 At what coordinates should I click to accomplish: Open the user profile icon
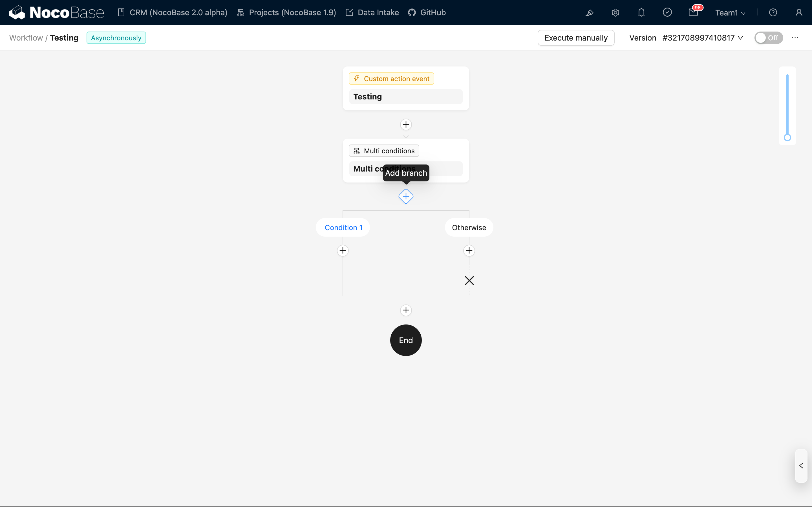click(798, 13)
